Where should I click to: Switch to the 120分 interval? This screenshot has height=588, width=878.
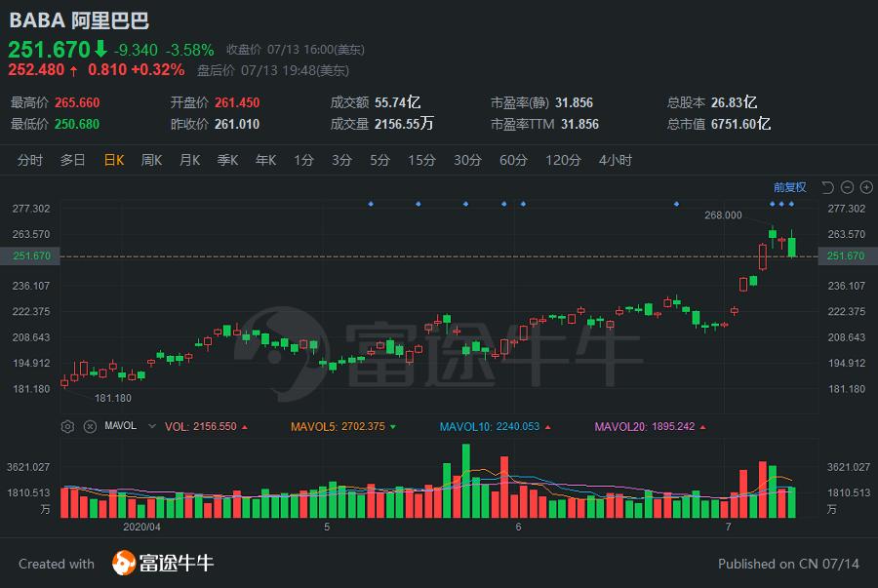[x=563, y=161]
